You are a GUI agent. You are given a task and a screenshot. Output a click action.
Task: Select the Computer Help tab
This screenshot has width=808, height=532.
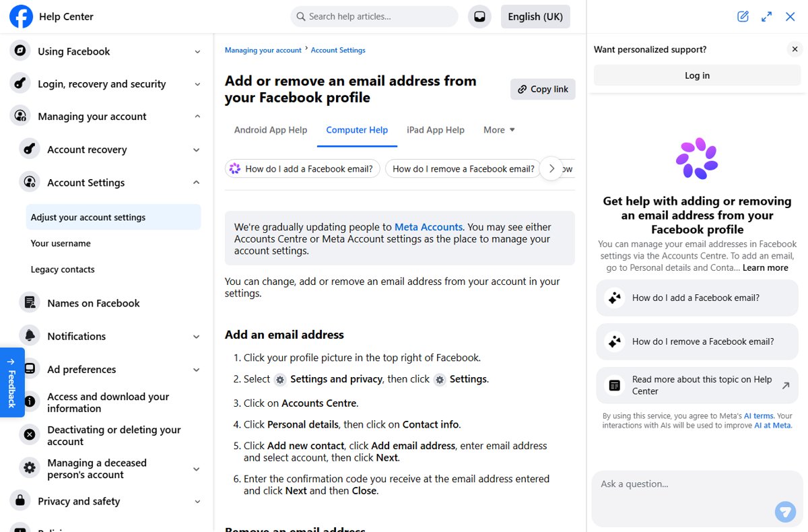tap(357, 130)
